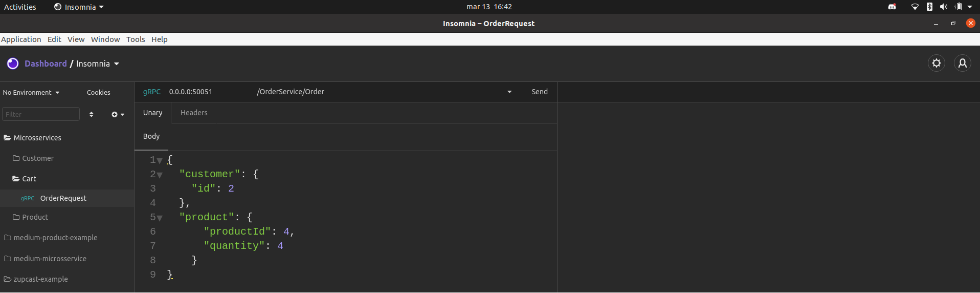Click the Filter requests input field
Viewport: 980px width, 293px height.
point(41,114)
